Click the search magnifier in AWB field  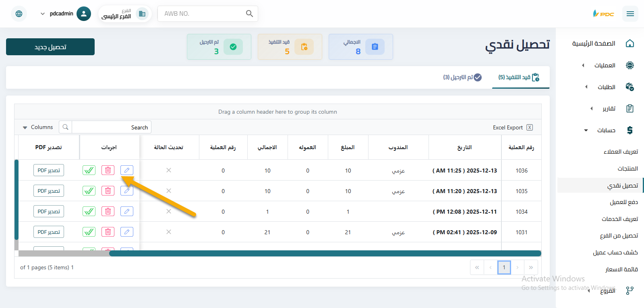pos(249,14)
